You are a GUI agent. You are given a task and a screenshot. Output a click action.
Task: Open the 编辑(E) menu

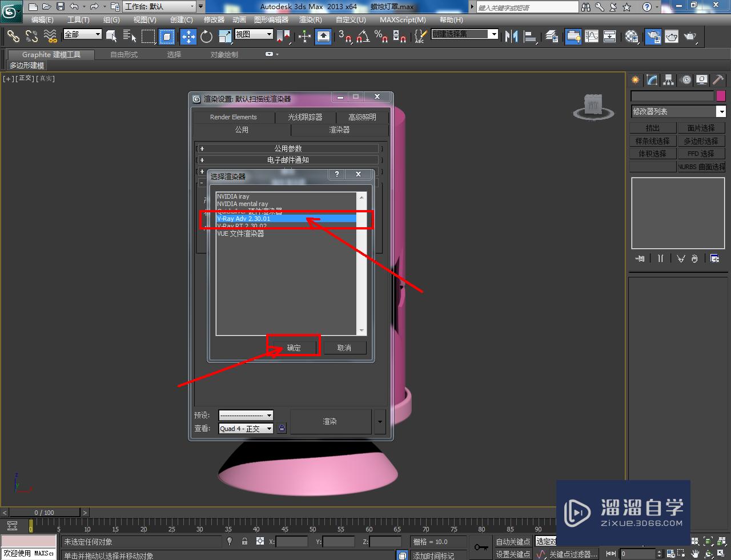[42, 20]
